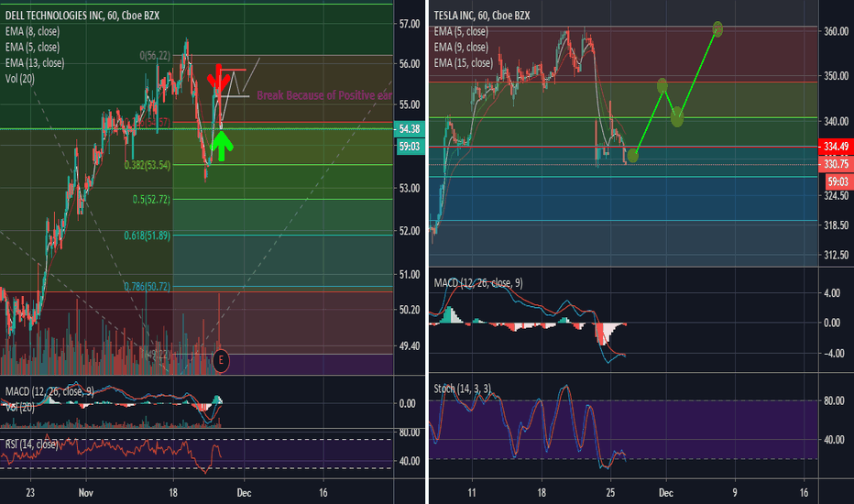Click Tesla bar countdown 59:03
Screen dimensions: 854x504
(838, 182)
